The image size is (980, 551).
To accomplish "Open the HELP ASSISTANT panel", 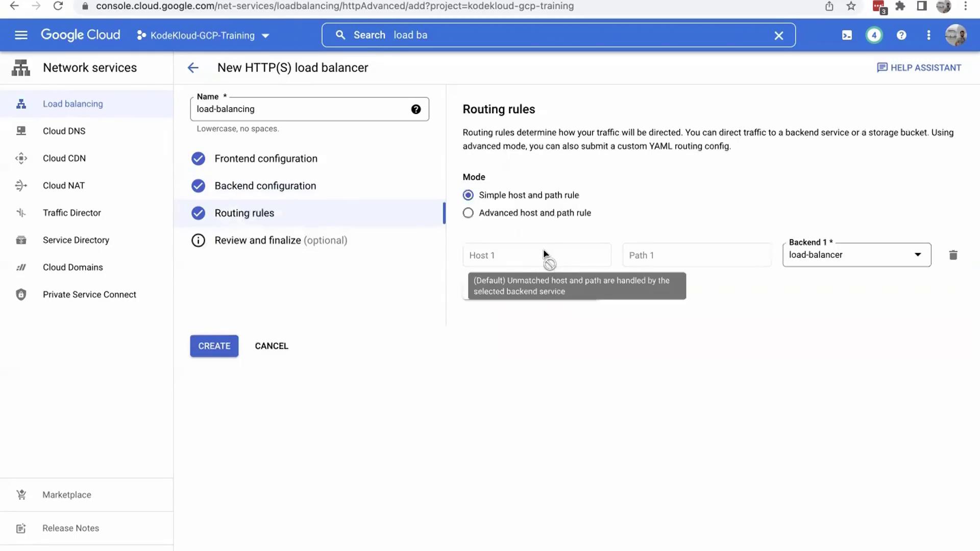I will tap(919, 68).
